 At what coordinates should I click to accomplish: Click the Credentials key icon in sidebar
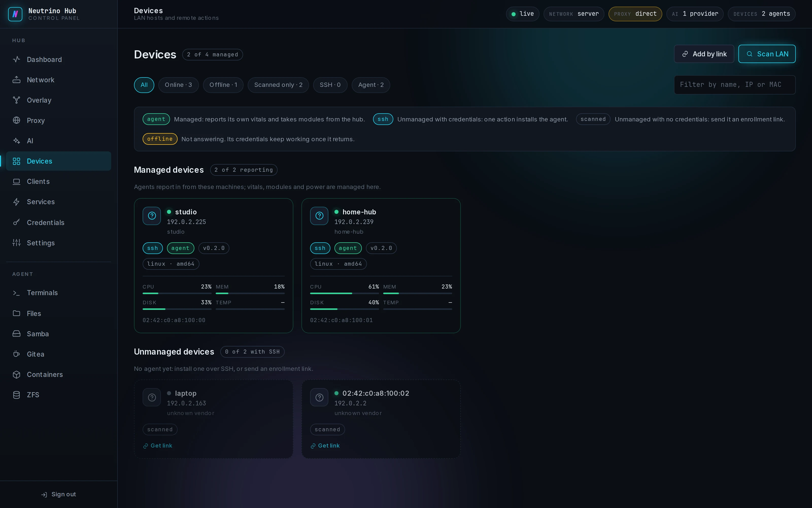pos(16,223)
